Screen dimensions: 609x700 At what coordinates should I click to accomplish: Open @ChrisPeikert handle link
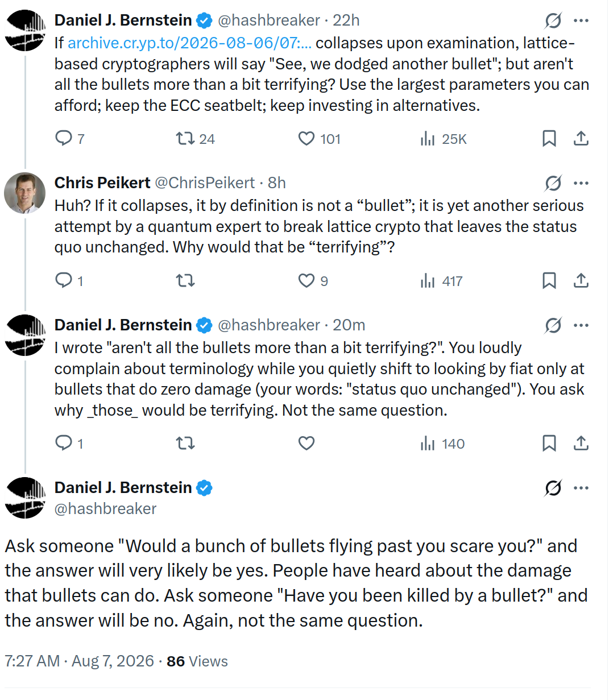[205, 183]
